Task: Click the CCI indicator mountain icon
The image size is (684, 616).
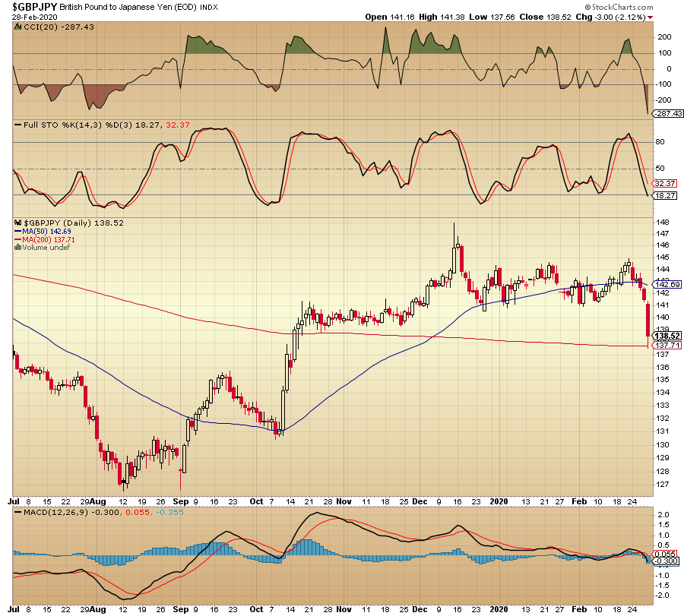Action: tap(18, 27)
